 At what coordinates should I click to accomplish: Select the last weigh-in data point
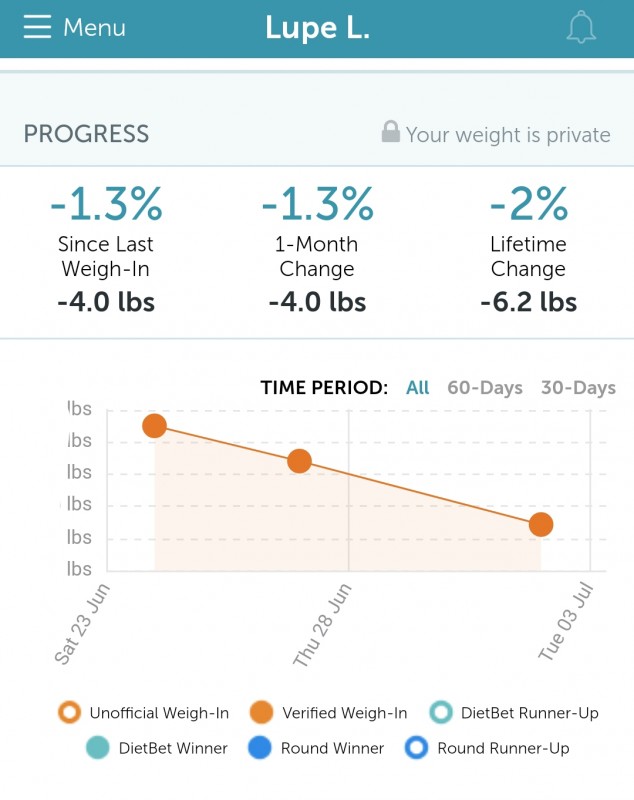coord(541,524)
